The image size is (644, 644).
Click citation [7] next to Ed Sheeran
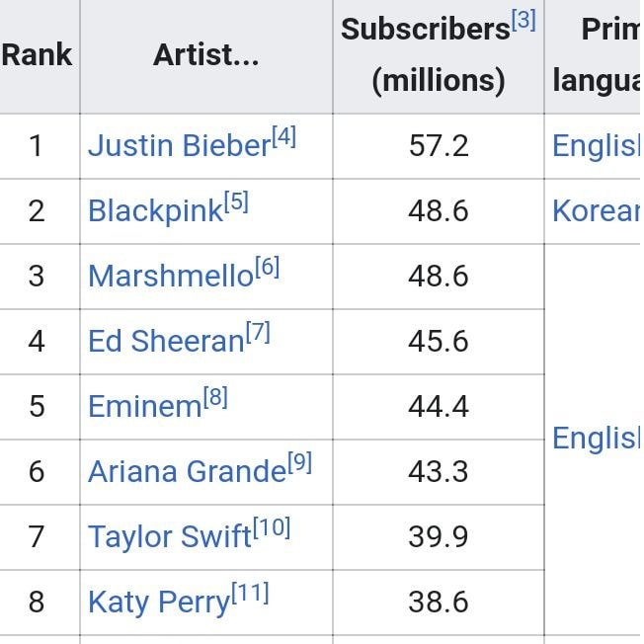tap(257, 332)
